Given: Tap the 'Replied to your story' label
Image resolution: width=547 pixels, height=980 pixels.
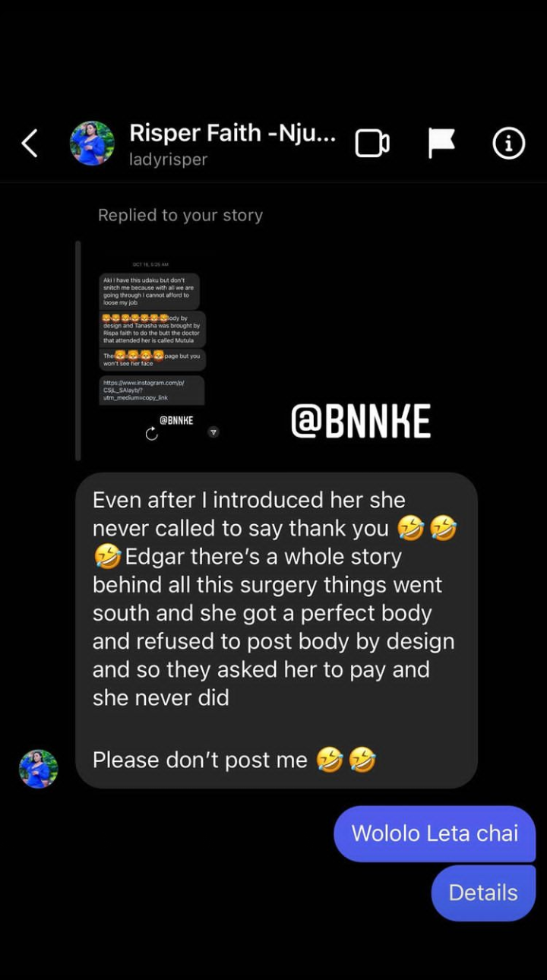Looking at the screenshot, I should point(180,215).
